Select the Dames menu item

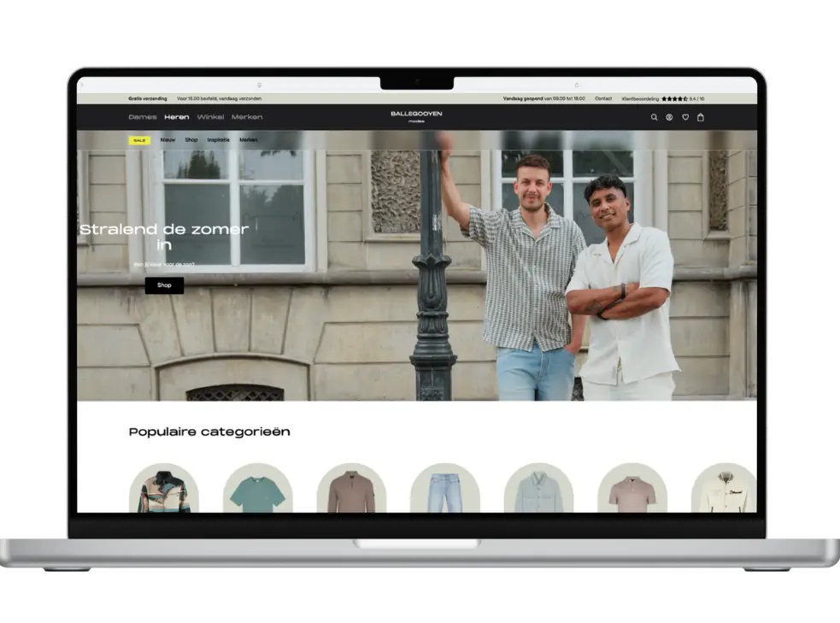(143, 117)
